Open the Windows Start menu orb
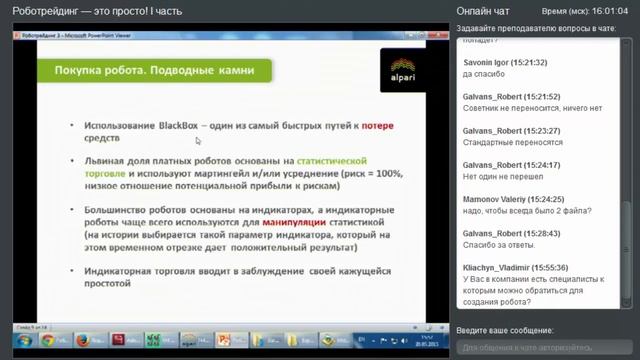The image size is (640, 360). point(24,340)
